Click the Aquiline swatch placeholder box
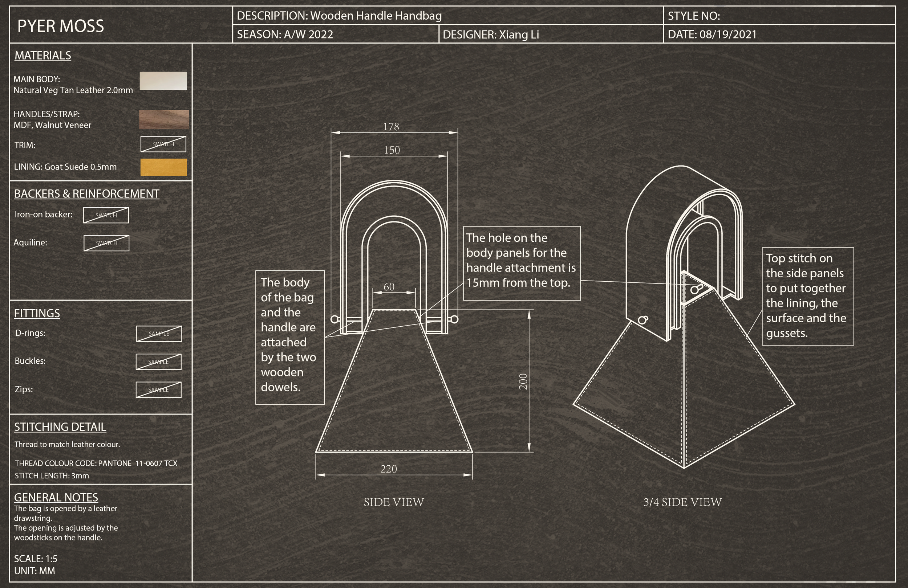This screenshot has height=588, width=908. coord(106,243)
